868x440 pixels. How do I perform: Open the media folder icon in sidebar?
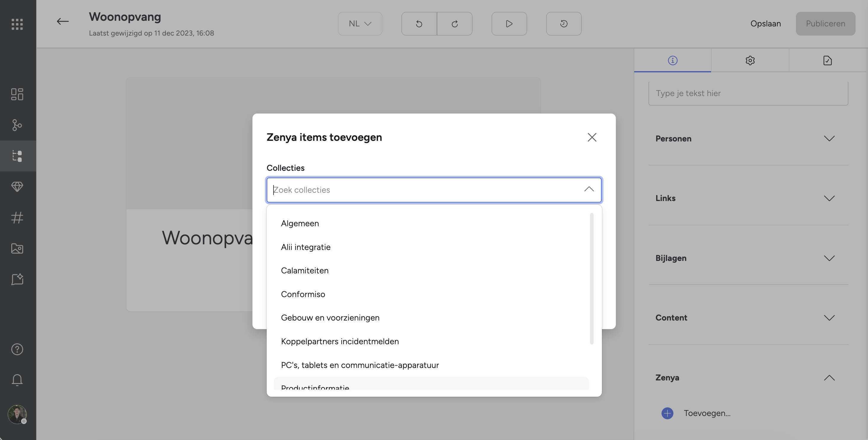(17, 249)
